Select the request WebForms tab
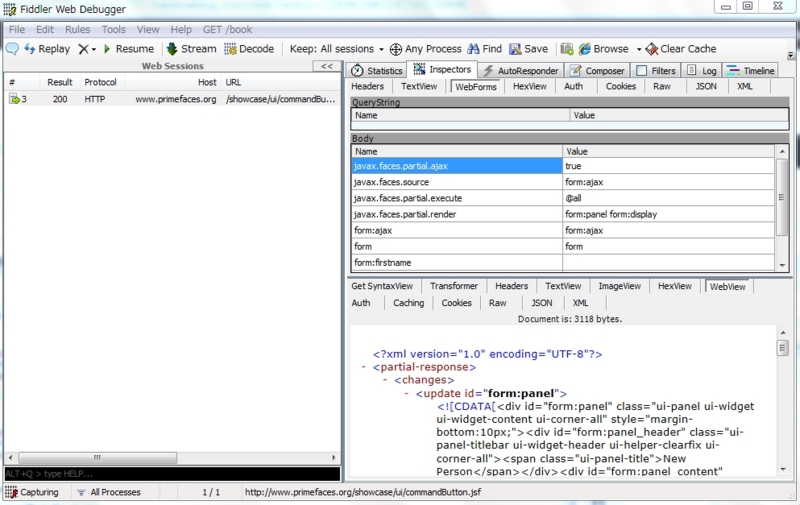The width and height of the screenshot is (800, 505). coord(476,87)
